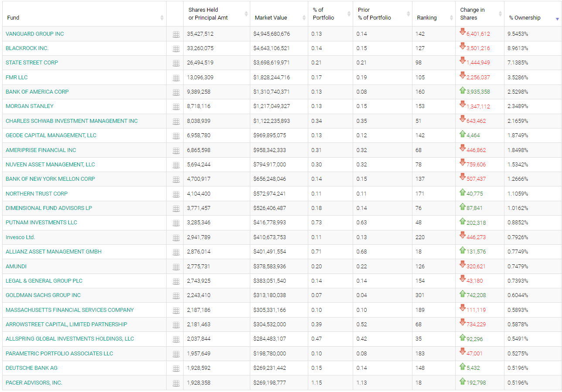Open BANK OF AMERICA CORP link
Viewport: 562px width, 392px height.
pos(37,92)
